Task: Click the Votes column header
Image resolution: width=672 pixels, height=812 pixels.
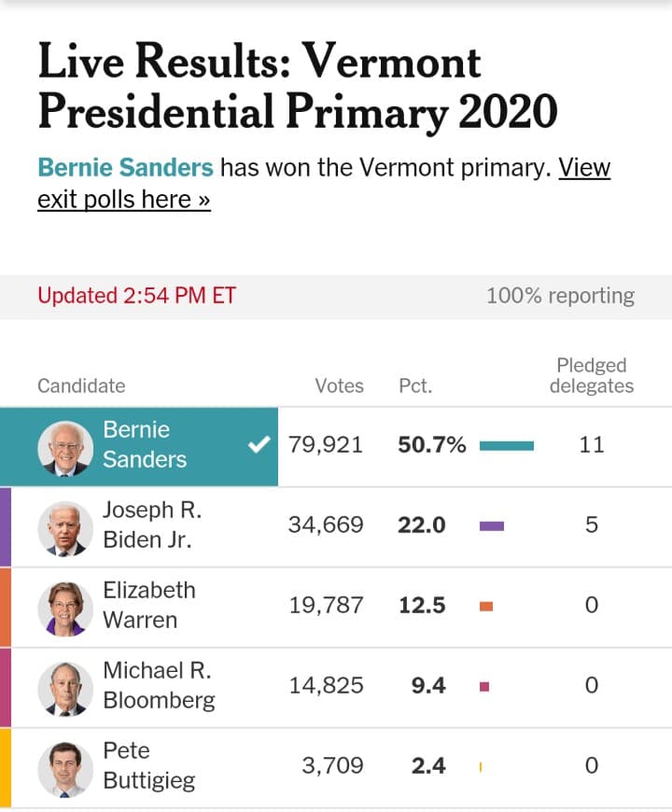Action: click(339, 385)
